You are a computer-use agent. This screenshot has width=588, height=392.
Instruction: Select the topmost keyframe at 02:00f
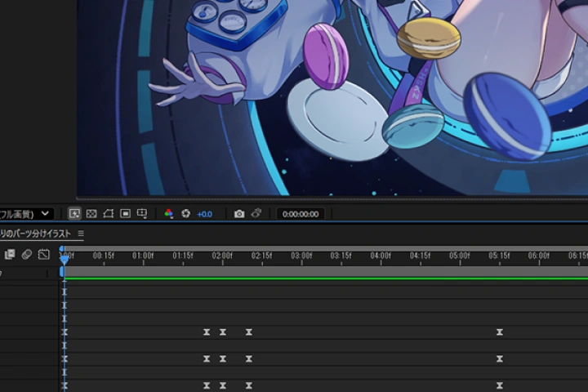click(223, 332)
